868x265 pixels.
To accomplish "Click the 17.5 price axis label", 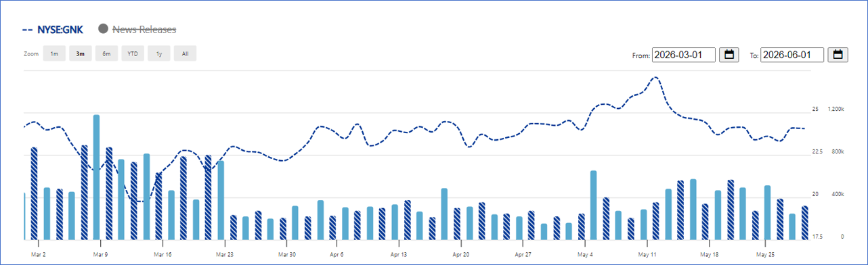I will pos(818,237).
